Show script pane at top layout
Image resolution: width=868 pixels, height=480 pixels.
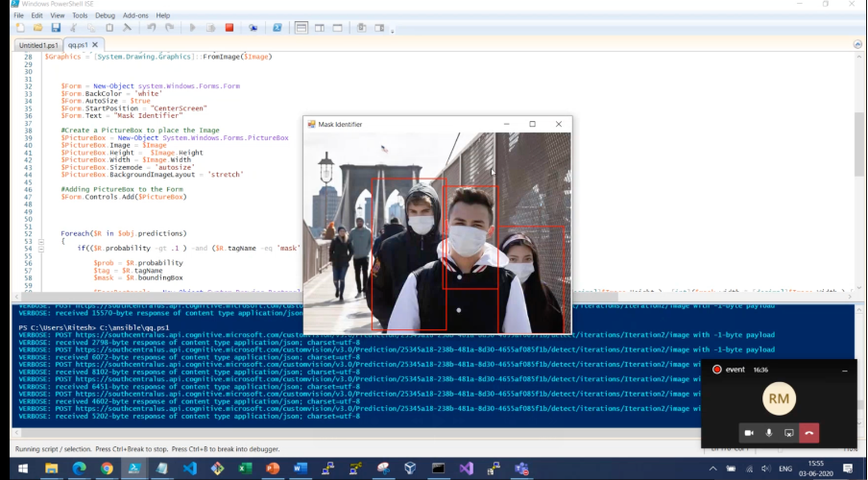tap(301, 28)
